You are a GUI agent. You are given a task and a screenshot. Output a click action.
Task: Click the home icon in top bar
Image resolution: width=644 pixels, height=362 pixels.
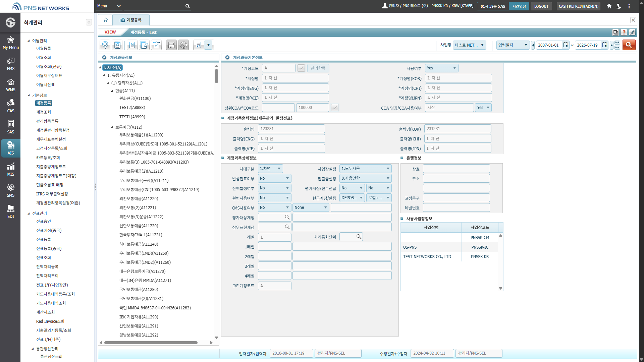pos(609,6)
